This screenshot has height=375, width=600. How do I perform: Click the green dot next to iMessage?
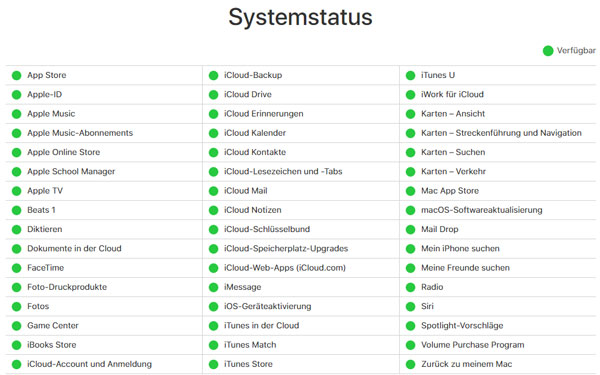click(214, 287)
